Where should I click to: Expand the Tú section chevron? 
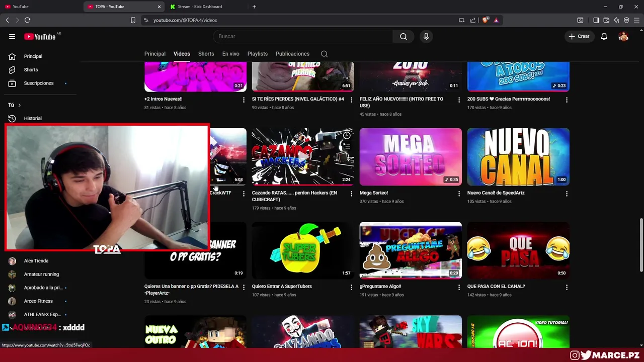click(20, 105)
